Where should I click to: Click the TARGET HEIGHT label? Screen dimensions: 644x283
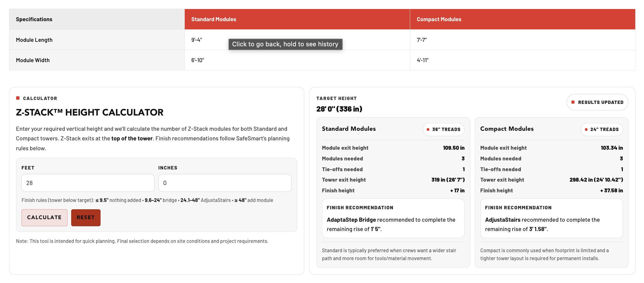(336, 98)
